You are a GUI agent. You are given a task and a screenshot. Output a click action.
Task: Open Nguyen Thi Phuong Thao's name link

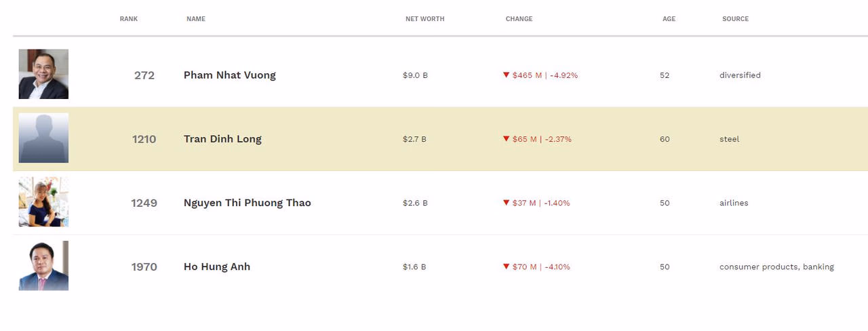247,203
